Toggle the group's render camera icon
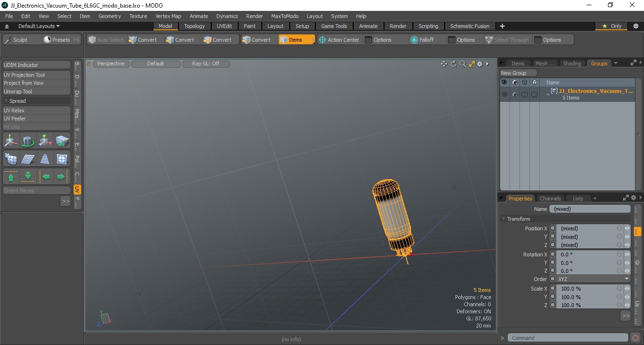 [514, 94]
